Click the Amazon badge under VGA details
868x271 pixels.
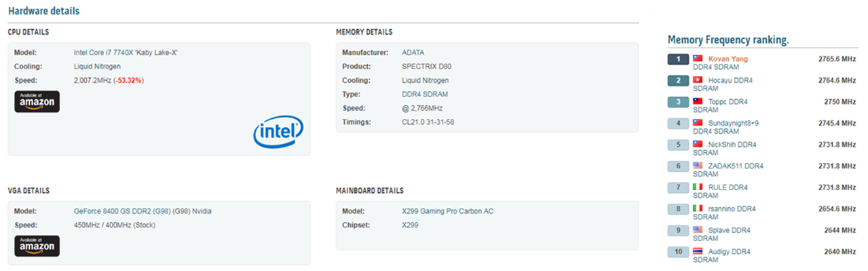click(37, 246)
